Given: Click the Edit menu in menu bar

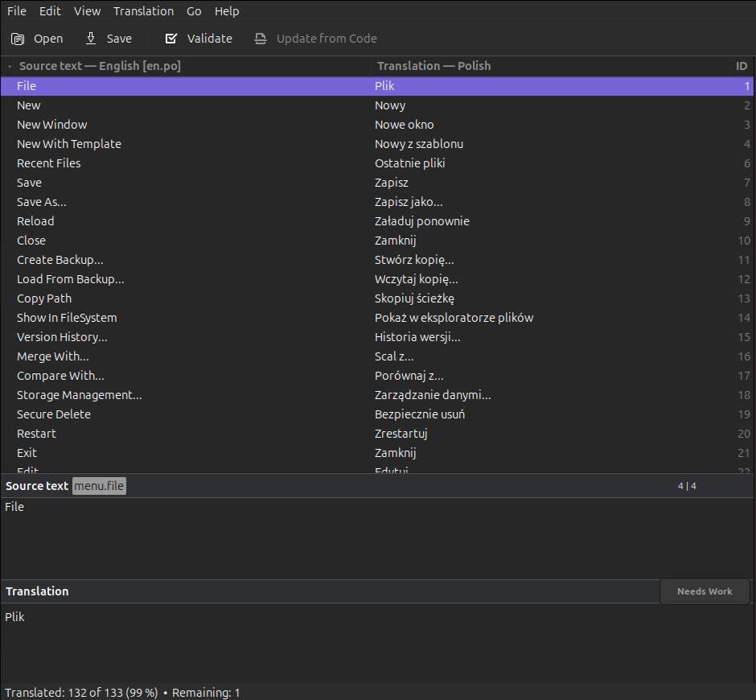Looking at the screenshot, I should [50, 11].
